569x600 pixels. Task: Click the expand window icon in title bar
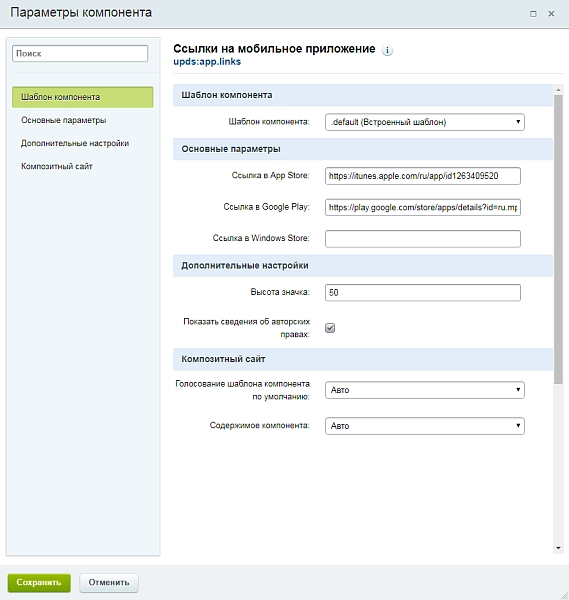533,14
